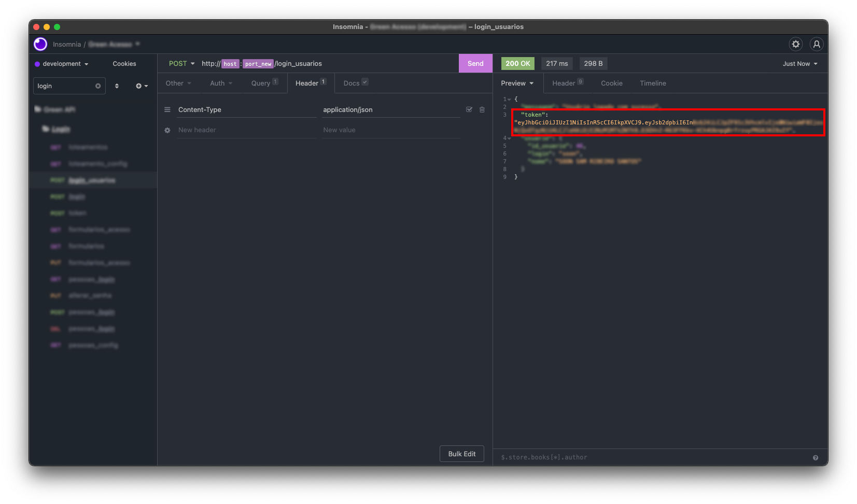Click the drag handle beside Content-Type
Image resolution: width=857 pixels, height=504 pixels.
(167, 109)
